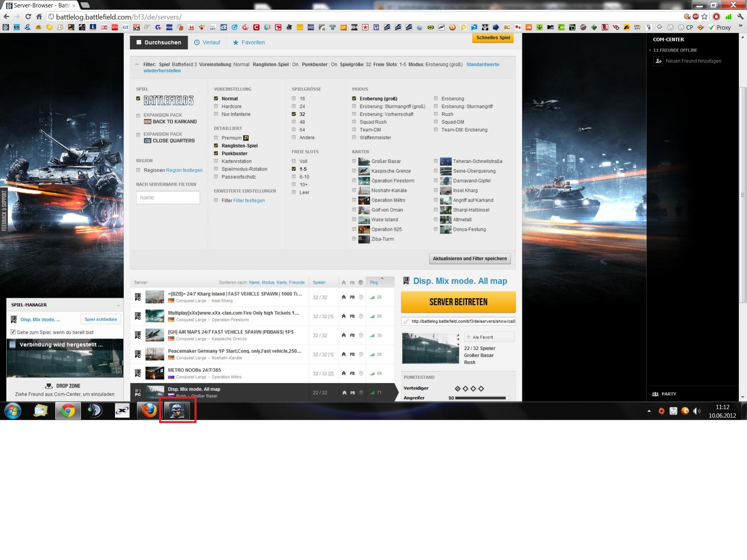The width and height of the screenshot is (747, 560).
Task: Collapse the filter panel with the minus
Action: coord(137,64)
